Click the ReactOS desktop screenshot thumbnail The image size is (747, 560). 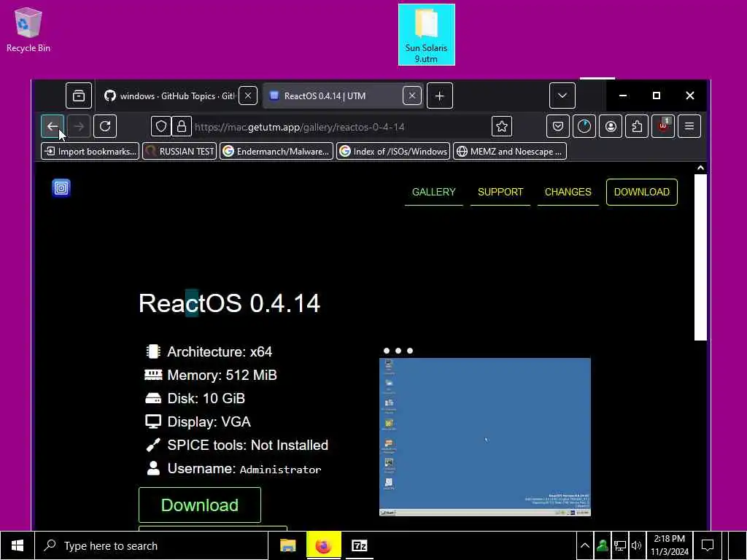(x=485, y=437)
